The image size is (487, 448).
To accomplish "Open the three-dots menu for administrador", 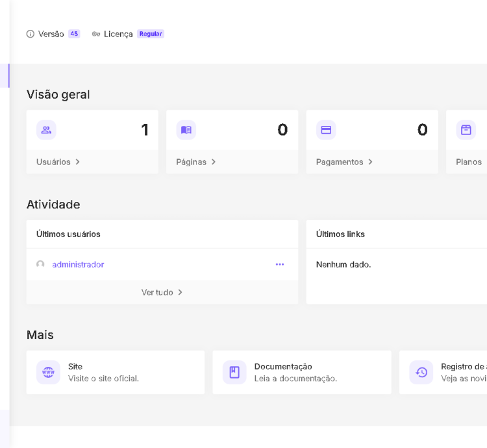I will (280, 264).
